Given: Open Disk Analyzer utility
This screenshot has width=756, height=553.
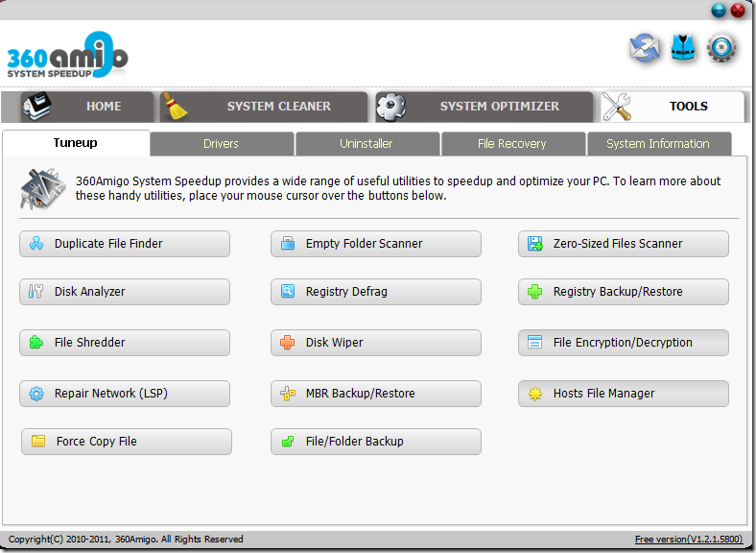Looking at the screenshot, I should coord(125,292).
